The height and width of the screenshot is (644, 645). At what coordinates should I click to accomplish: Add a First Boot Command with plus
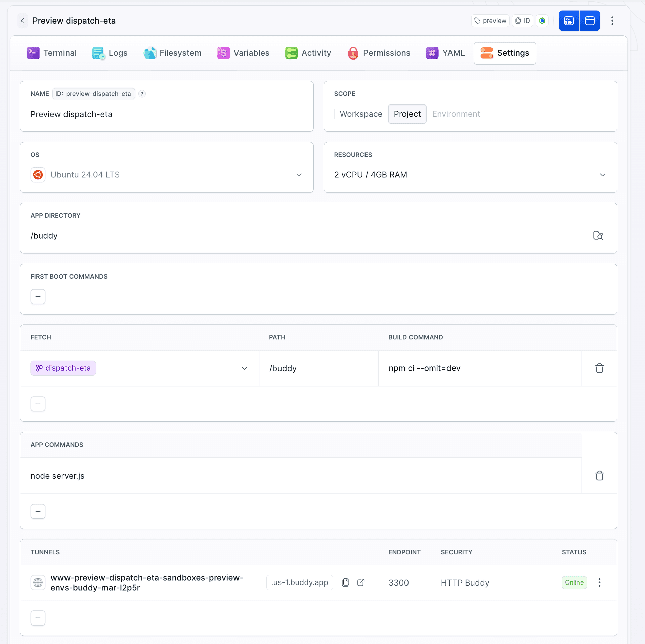point(38,296)
